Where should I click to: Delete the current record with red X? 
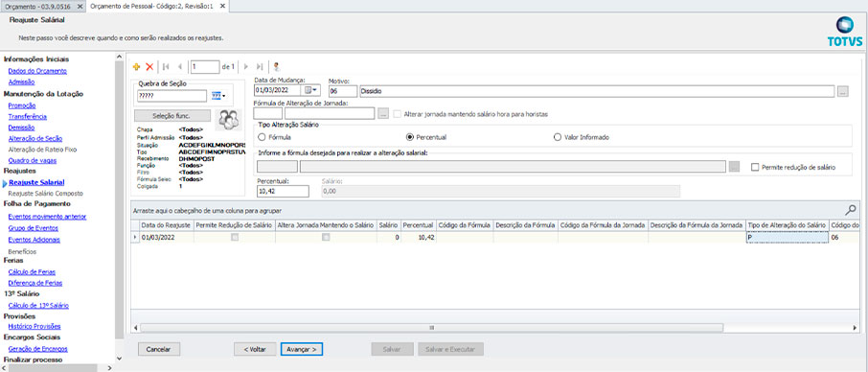tap(149, 66)
